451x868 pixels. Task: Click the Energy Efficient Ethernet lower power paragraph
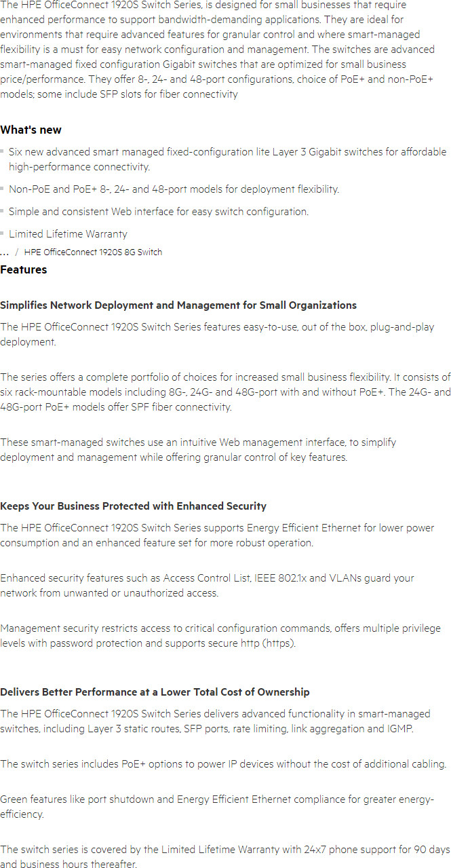click(217, 535)
